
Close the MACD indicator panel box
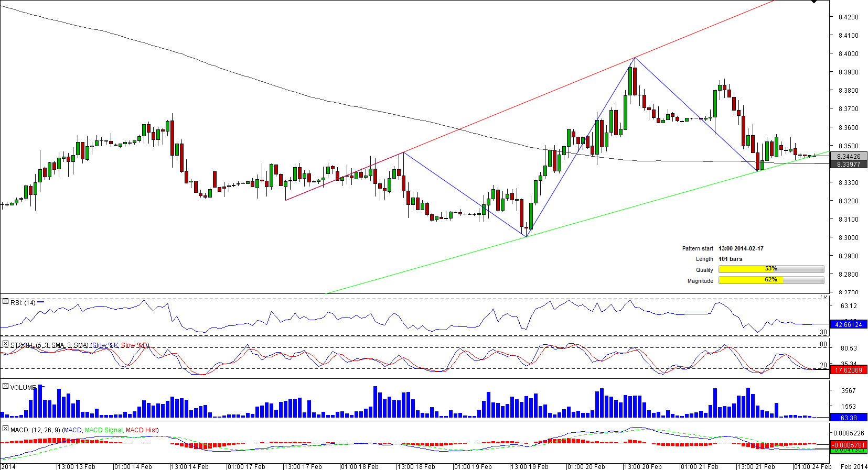[5, 429]
